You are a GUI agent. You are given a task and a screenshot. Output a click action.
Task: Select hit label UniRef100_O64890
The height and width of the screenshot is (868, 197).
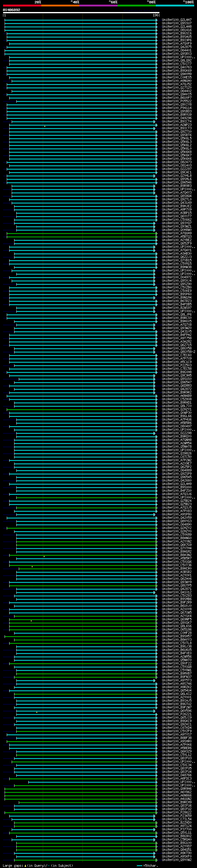(x=177, y=525)
